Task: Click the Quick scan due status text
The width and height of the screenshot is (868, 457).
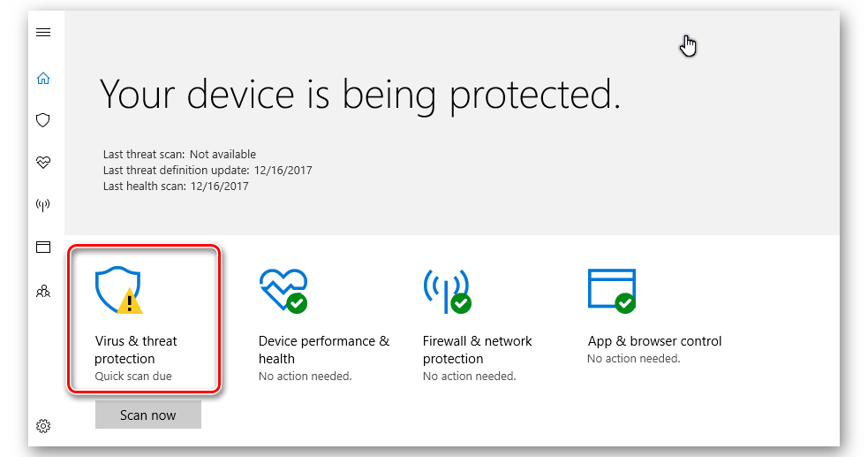Action: tap(132, 377)
